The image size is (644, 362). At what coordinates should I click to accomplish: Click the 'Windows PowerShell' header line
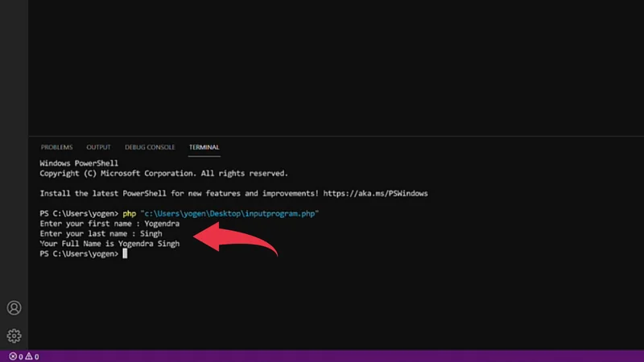click(79, 163)
